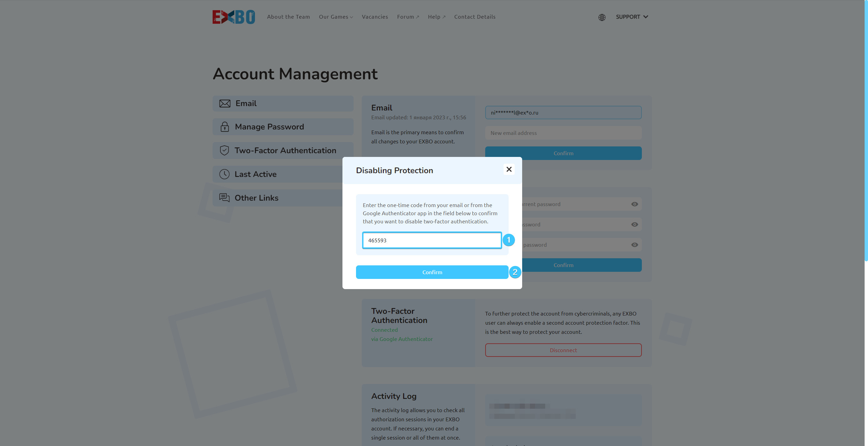
Task: Click the EXBO logo
Action: point(234,17)
